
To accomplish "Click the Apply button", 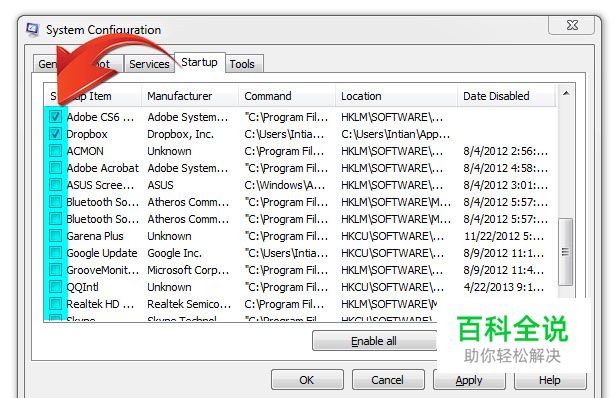I will 469,380.
